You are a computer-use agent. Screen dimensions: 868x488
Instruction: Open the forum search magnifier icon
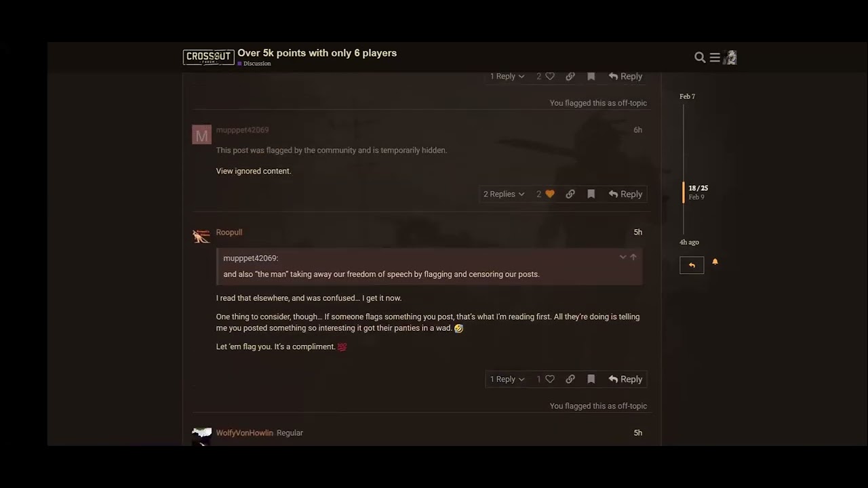(700, 58)
